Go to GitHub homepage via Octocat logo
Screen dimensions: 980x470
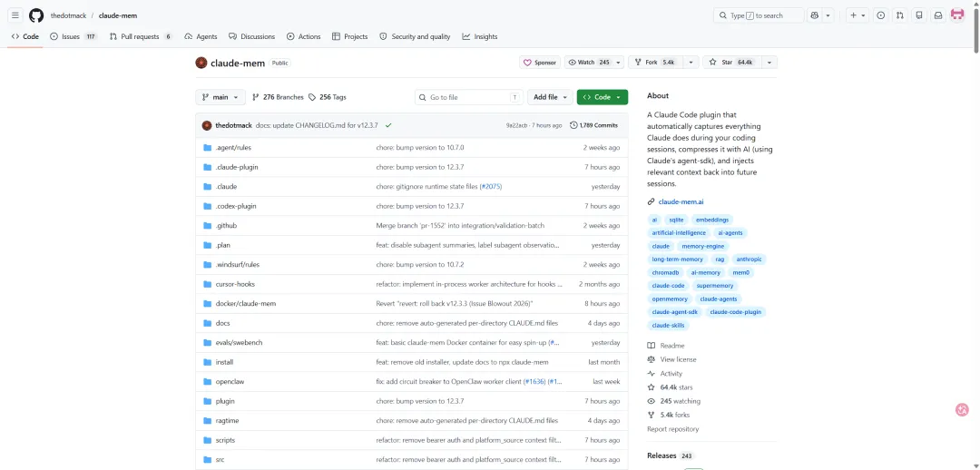tap(36, 15)
